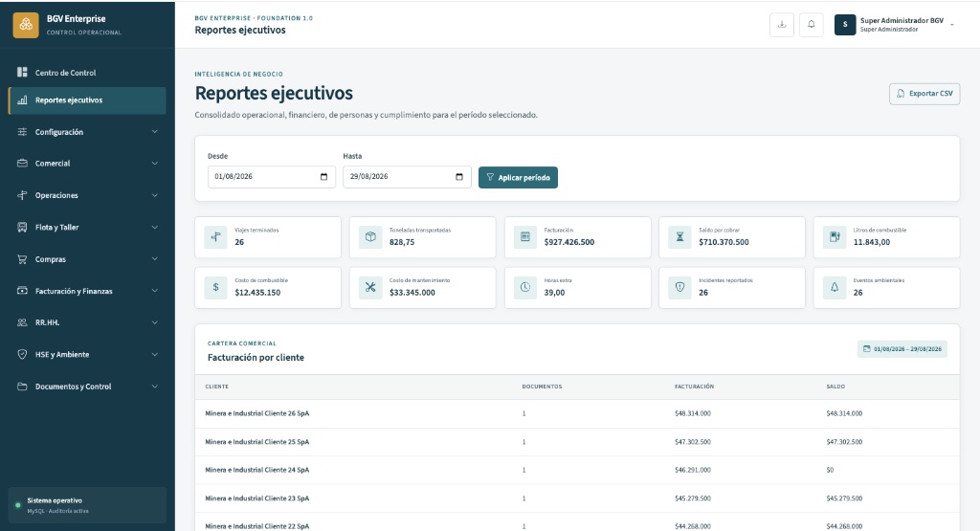Click the SALDO column header
Image resolution: width=980 pixels, height=531 pixels.
(835, 387)
